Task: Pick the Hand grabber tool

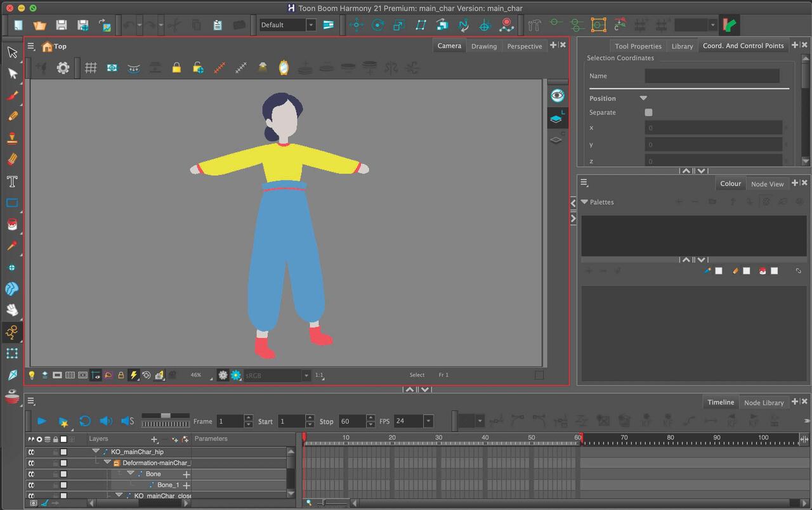Action: 12,310
